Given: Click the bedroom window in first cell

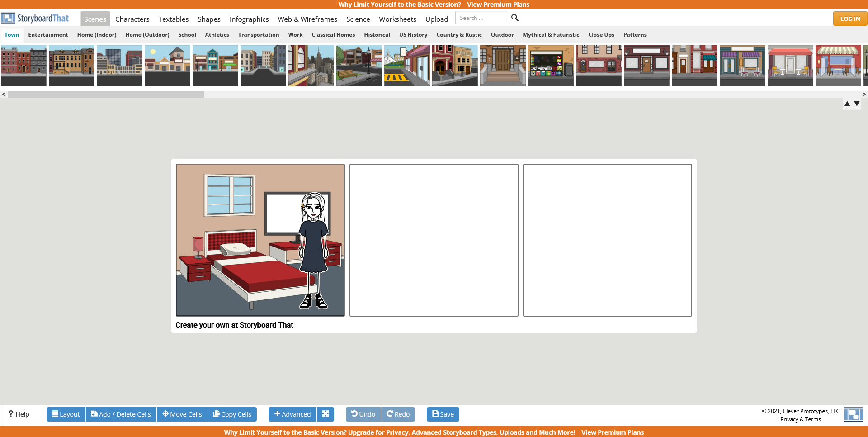Looking at the screenshot, I should 230,195.
